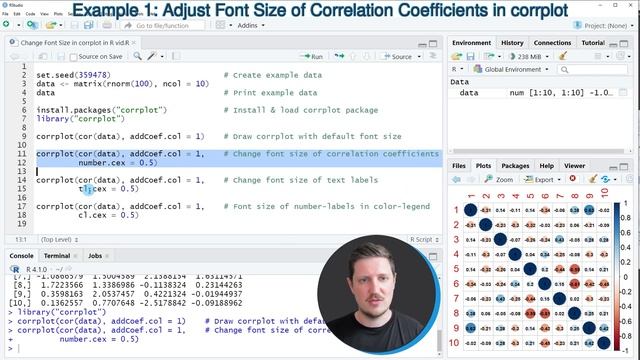Click the Save all documents icon
The height and width of the screenshot is (360, 640).
(89, 25)
